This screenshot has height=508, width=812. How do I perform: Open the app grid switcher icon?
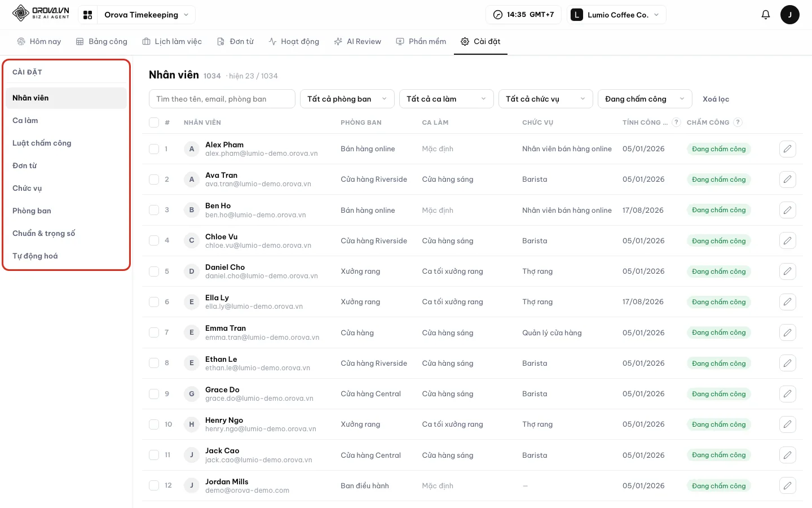pyautogui.click(x=87, y=15)
